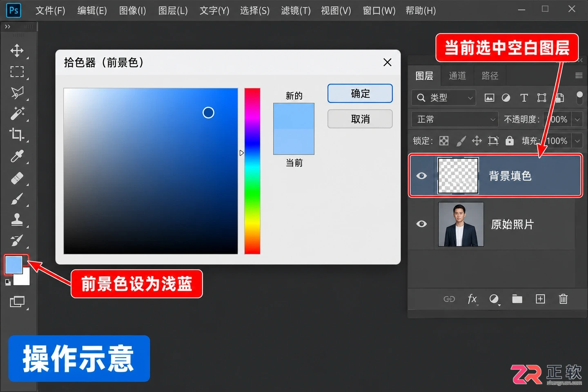The width and height of the screenshot is (588, 392).
Task: Filter layers by adjustment layer icon
Action: pos(506,98)
